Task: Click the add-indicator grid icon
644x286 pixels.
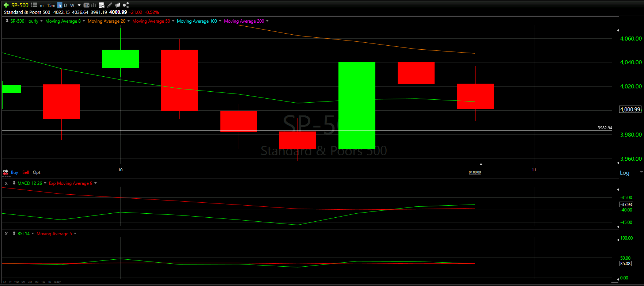Action: coord(102,5)
